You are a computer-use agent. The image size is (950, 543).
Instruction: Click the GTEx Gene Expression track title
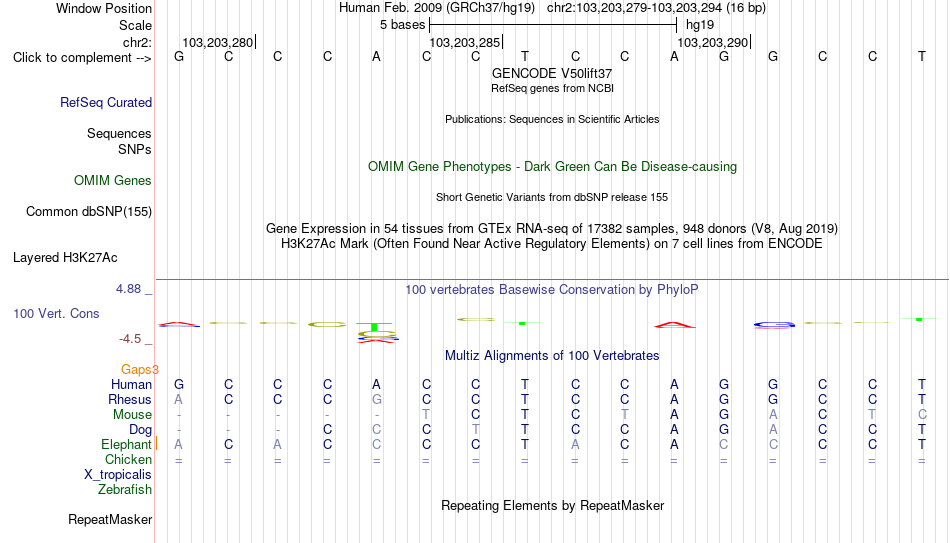coord(552,228)
